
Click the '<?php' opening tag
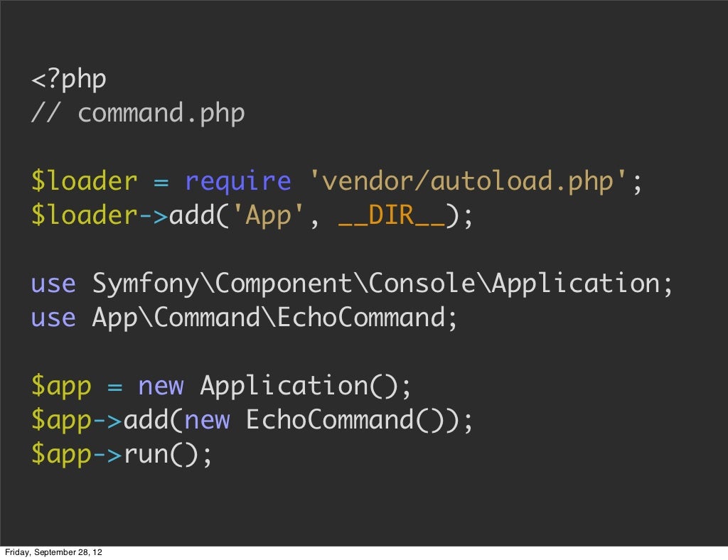(x=69, y=80)
